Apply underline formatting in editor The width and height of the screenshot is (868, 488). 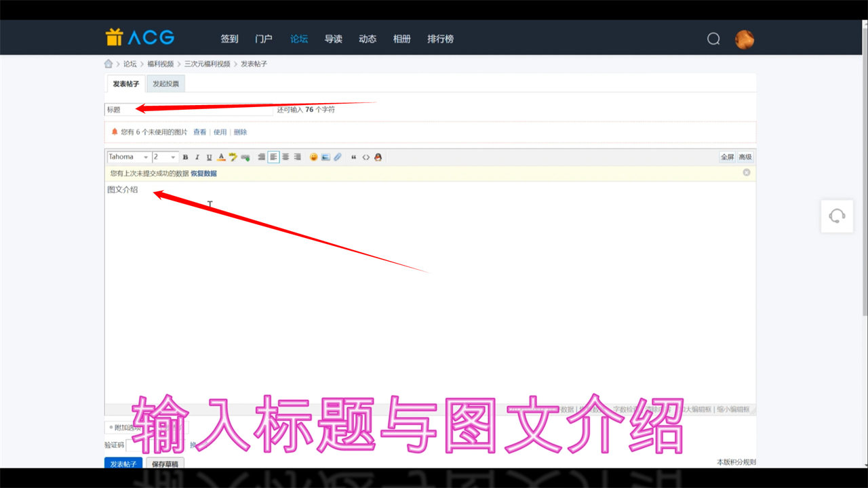(209, 157)
